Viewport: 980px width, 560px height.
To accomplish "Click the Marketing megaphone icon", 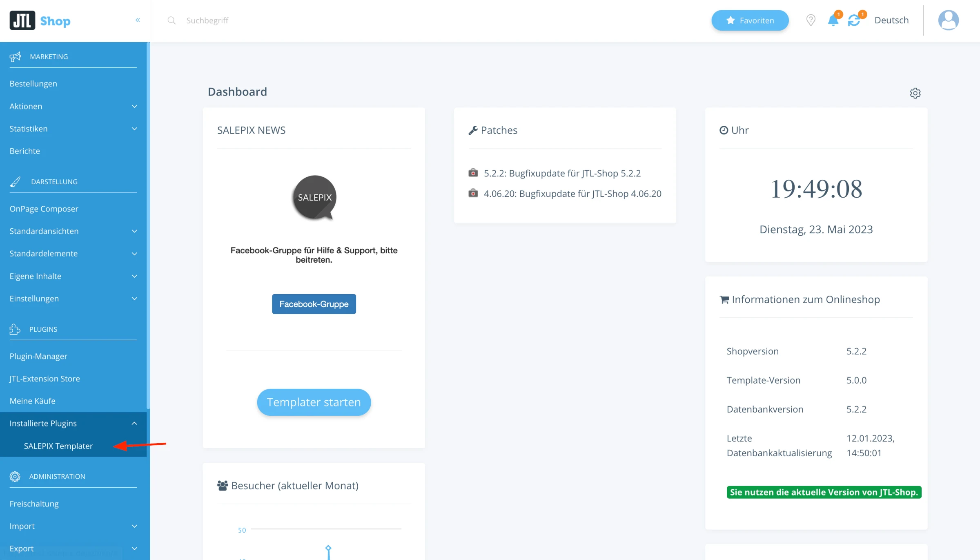I will [x=15, y=56].
